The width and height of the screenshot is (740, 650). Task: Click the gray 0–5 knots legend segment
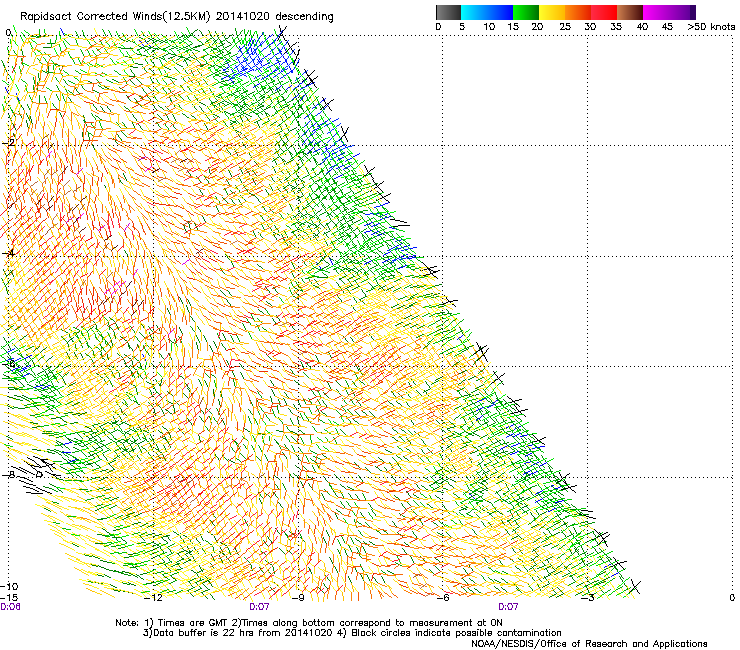[x=448, y=12]
